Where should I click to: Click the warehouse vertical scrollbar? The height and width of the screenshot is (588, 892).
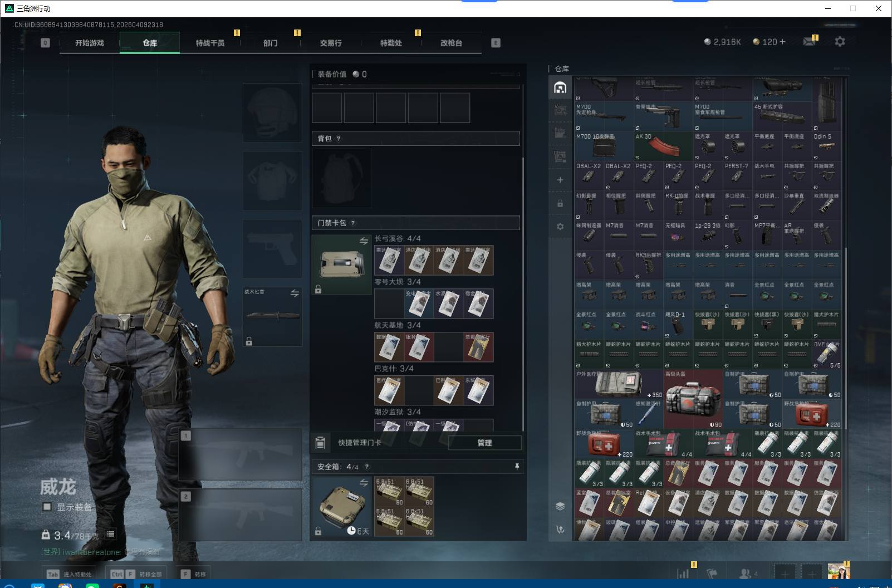coord(845,338)
